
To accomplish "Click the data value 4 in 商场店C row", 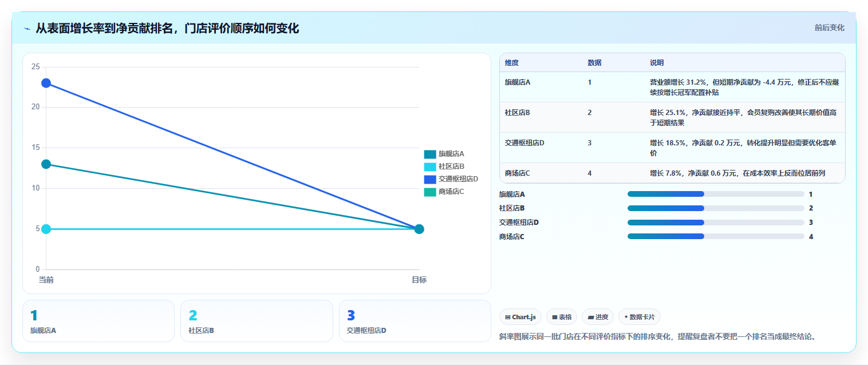I will (x=590, y=173).
